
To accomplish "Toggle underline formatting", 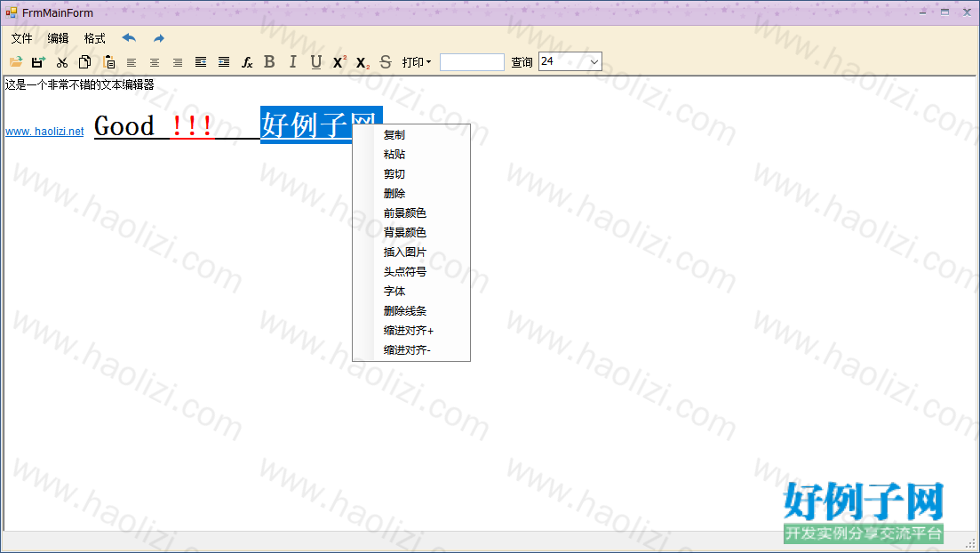I will click(x=316, y=62).
